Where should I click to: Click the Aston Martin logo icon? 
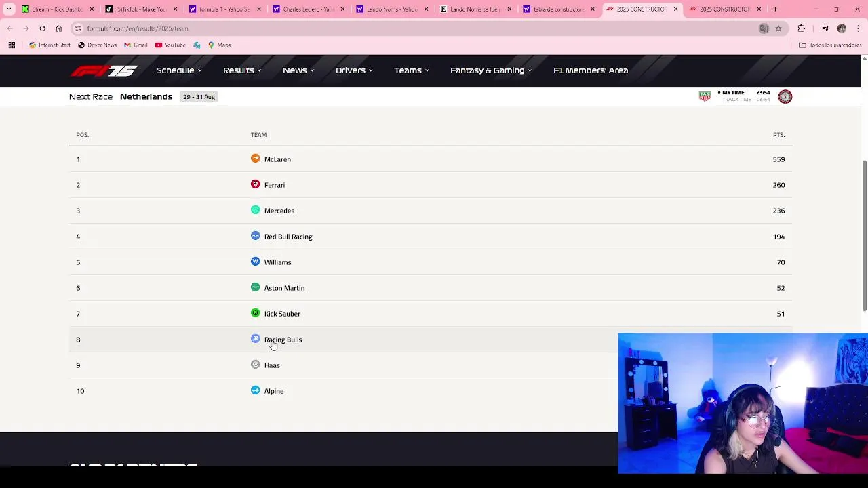[x=255, y=287]
